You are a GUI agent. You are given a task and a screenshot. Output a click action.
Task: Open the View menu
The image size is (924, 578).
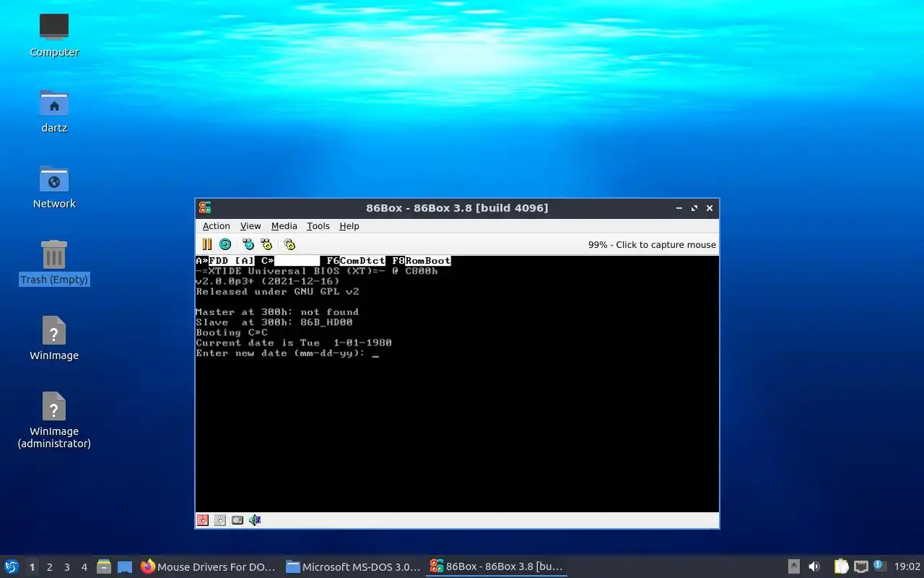(x=250, y=226)
